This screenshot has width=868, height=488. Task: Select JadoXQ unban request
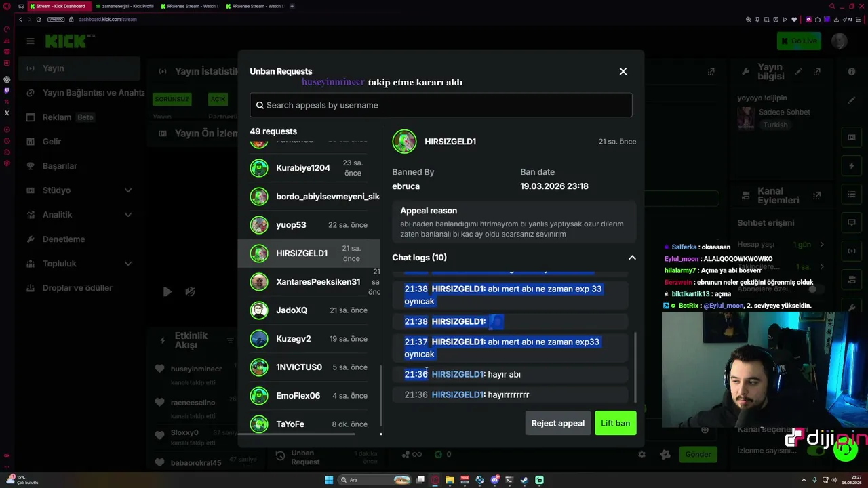click(309, 310)
